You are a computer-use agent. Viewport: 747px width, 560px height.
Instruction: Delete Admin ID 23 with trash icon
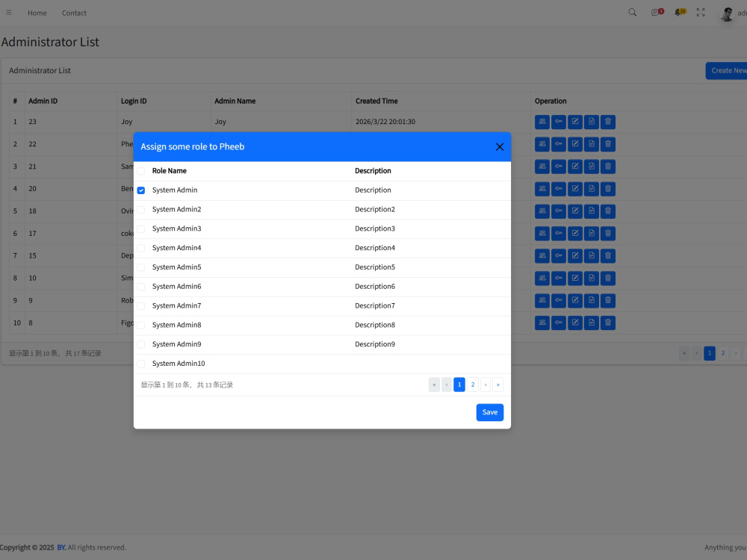click(608, 122)
